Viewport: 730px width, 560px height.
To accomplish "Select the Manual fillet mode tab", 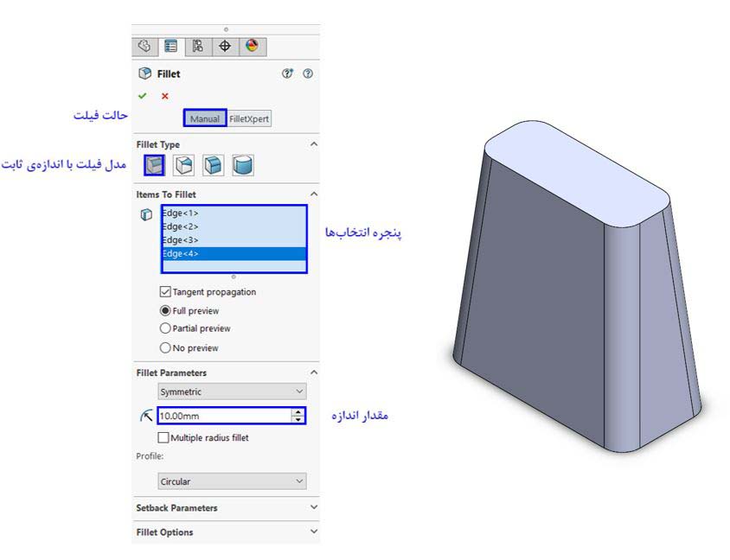I will 205,118.
